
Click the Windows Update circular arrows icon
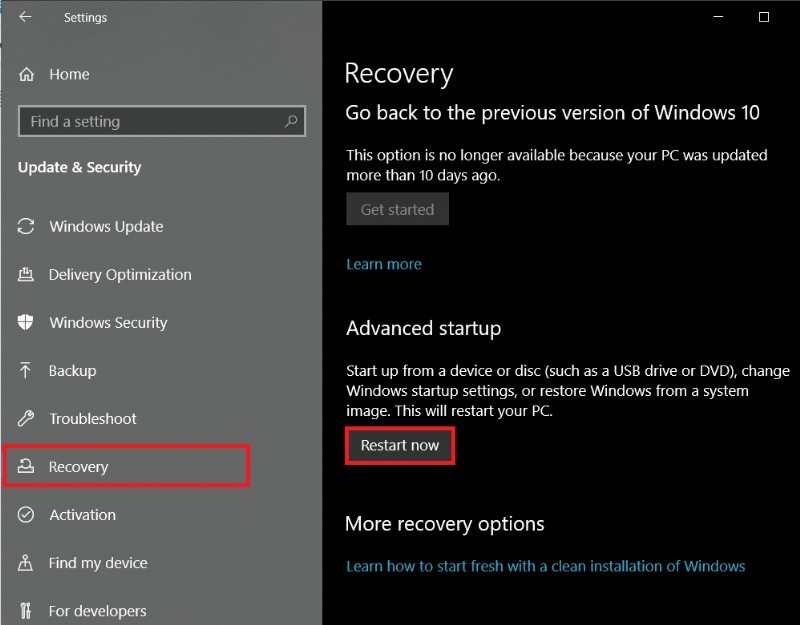point(27,227)
